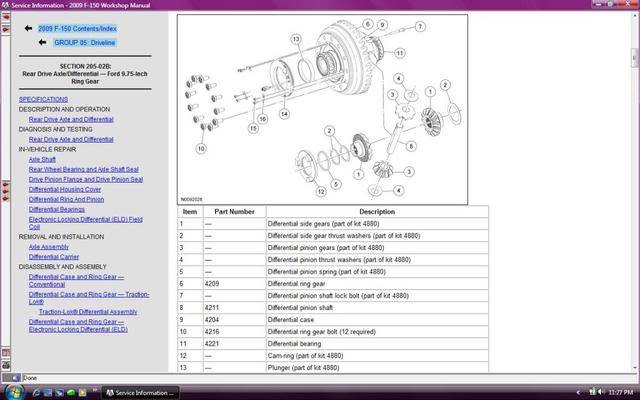The height and width of the screenshot is (400, 640).
Task: Click the Service Information taskbar button
Action: pyautogui.click(x=140, y=393)
